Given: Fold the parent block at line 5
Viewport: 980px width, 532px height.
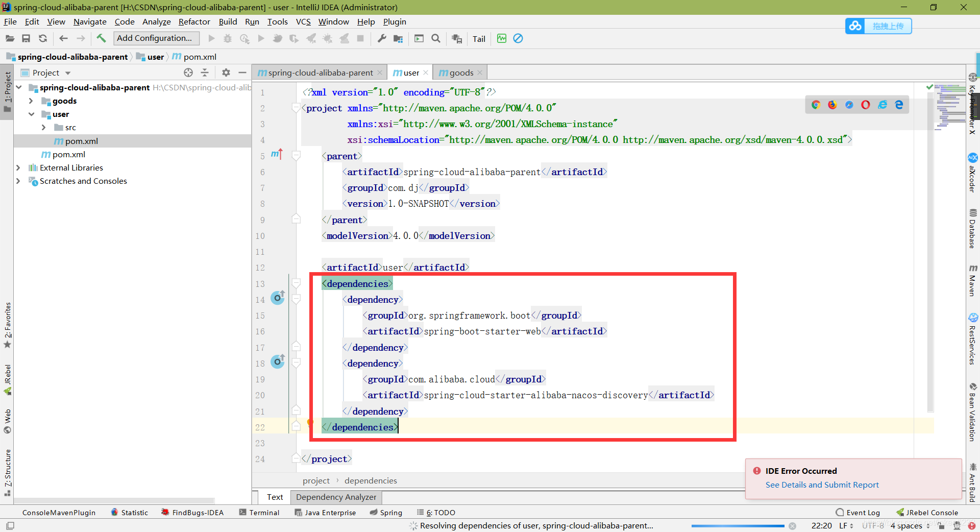Looking at the screenshot, I should coord(296,156).
